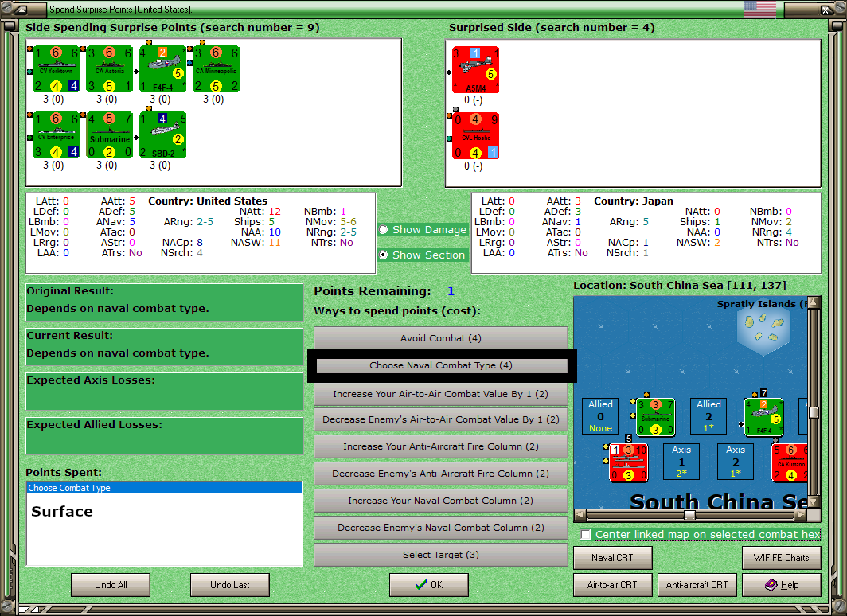Click the Undo Last button

pos(229,585)
